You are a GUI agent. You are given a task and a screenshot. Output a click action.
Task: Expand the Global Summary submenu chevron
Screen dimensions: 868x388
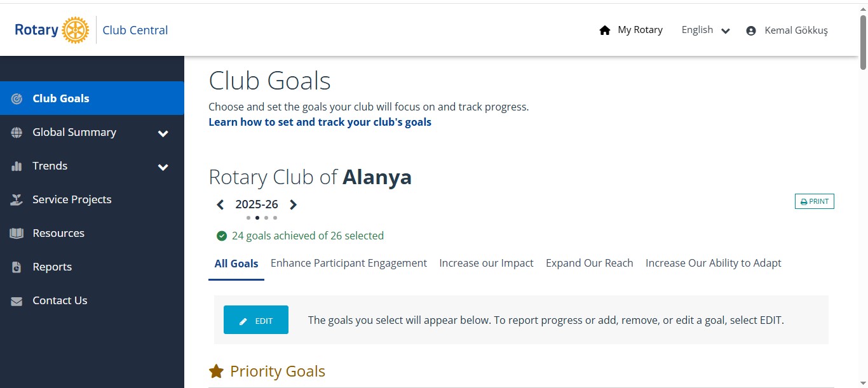(163, 133)
